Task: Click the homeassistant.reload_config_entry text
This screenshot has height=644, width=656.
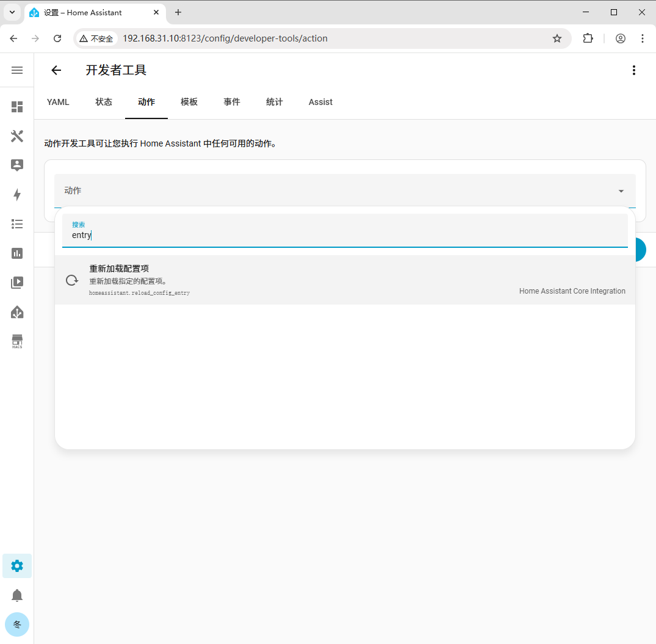Action: point(139,293)
